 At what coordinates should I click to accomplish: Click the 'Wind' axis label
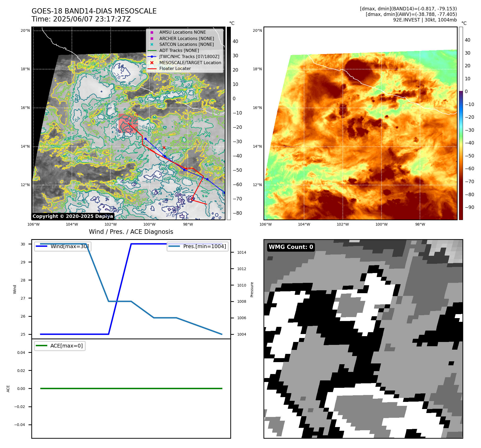click(15, 289)
